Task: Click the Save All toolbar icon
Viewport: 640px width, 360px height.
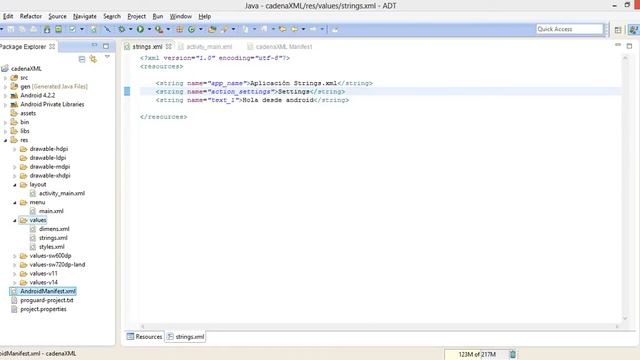Action: pyautogui.click(x=22, y=29)
